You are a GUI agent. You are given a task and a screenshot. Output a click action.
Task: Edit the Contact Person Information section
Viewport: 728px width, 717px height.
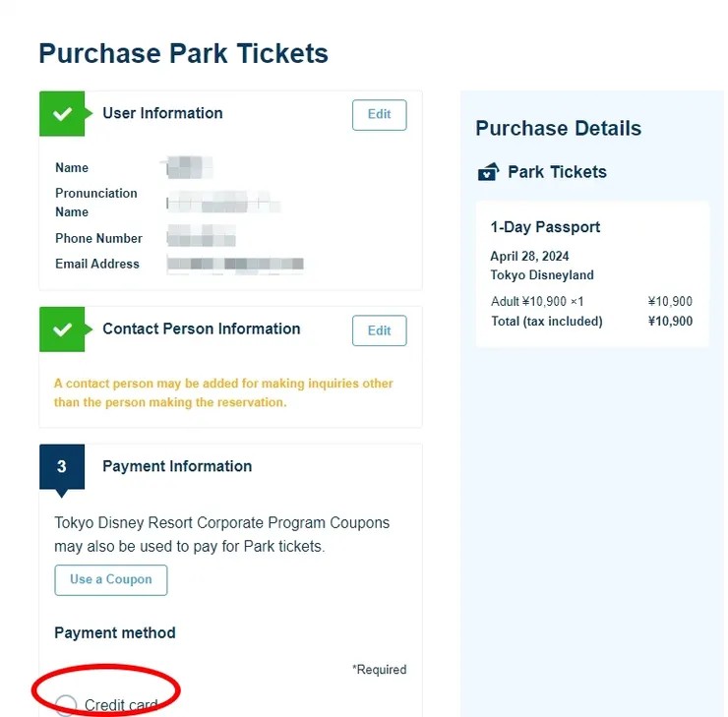tap(379, 330)
